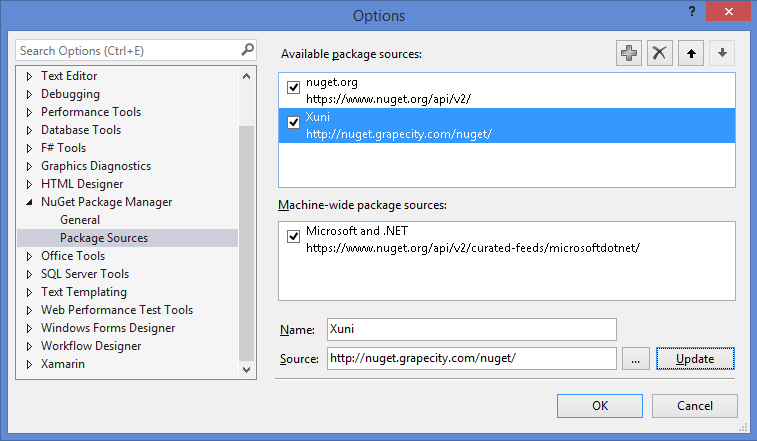Collapse the NuGet Package Manager node
Image resolution: width=757 pixels, height=441 pixels.
pyautogui.click(x=29, y=203)
